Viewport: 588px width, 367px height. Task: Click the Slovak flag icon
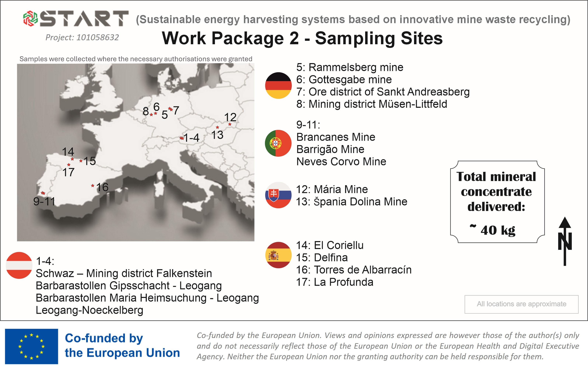pos(278,195)
